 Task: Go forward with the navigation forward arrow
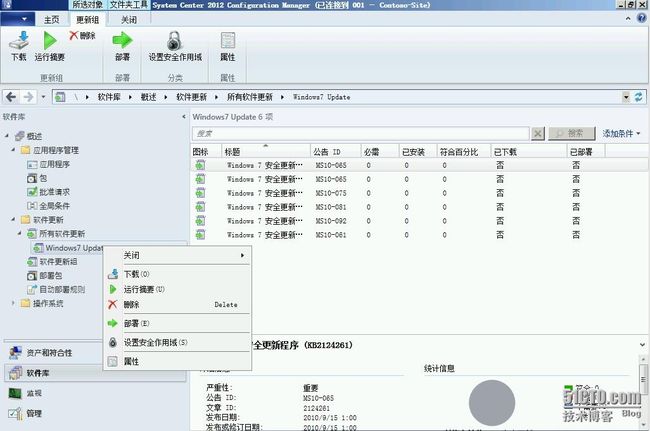coord(28,97)
